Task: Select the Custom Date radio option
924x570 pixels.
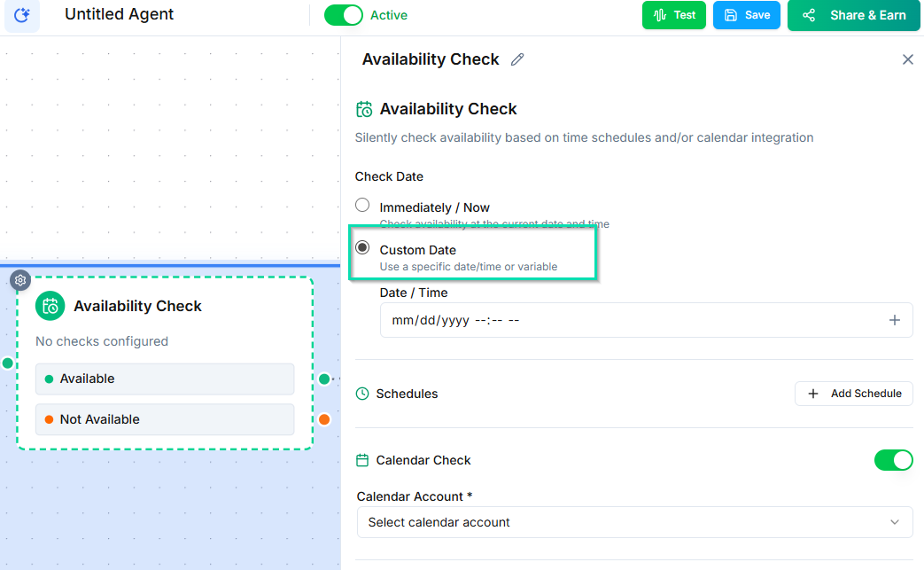Action: (x=362, y=248)
